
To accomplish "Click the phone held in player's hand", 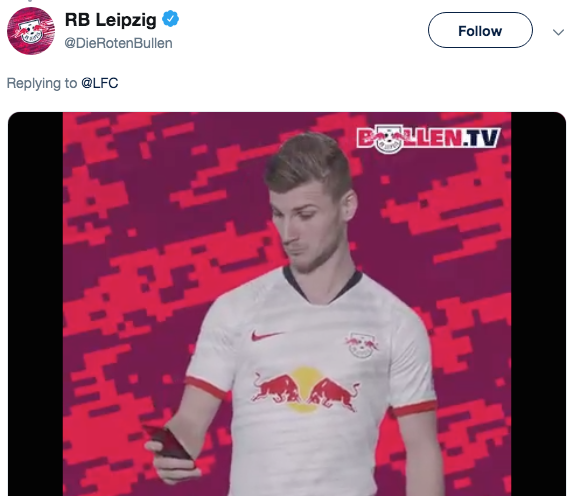I will (168, 443).
